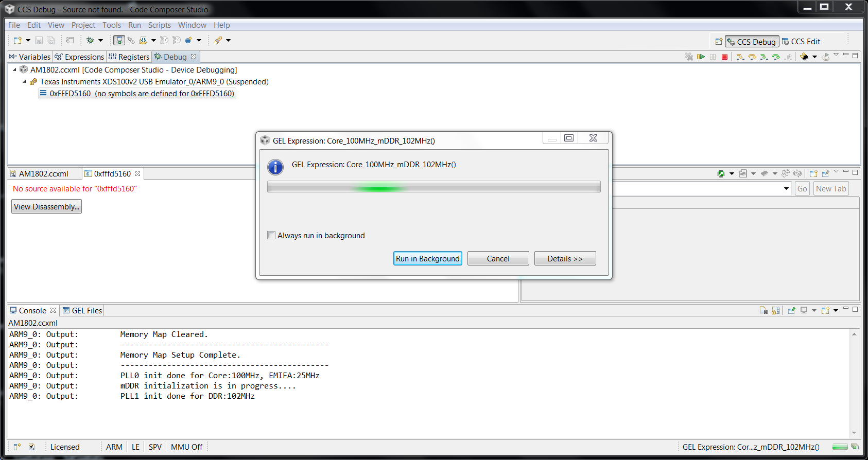868x460 pixels.
Task: Click the yellow Step Into icon
Action: pyautogui.click(x=740, y=57)
